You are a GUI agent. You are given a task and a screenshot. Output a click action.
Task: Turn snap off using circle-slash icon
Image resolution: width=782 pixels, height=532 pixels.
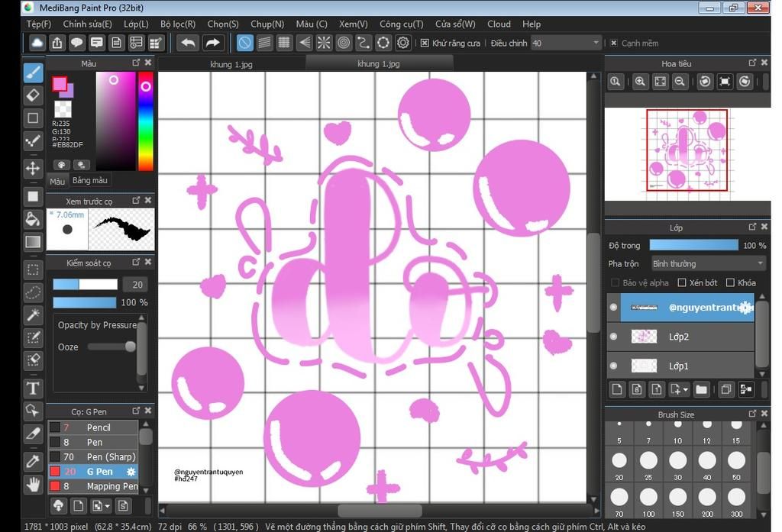point(244,43)
